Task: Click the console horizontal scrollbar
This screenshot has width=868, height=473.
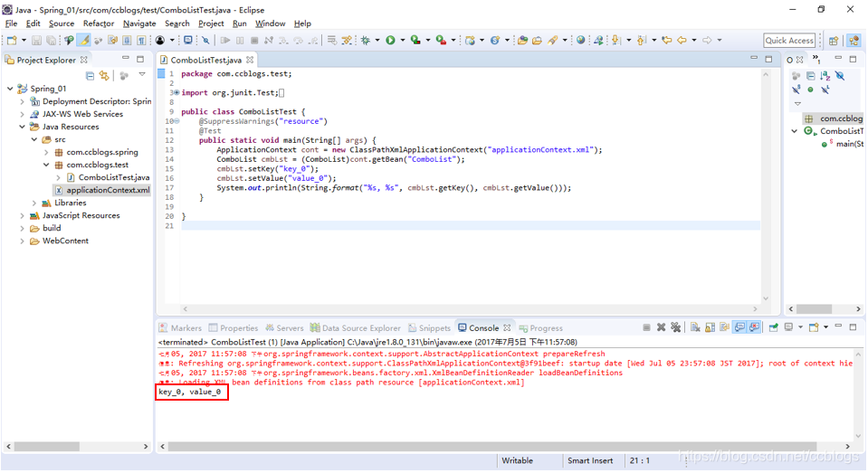Action: [x=492, y=447]
